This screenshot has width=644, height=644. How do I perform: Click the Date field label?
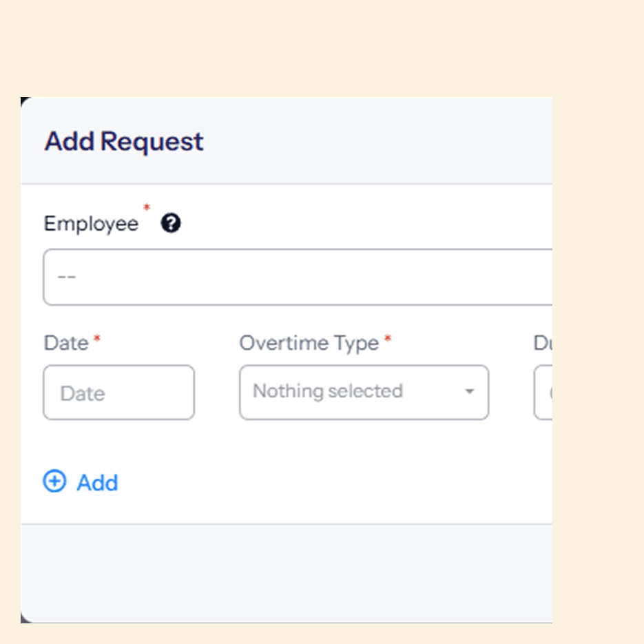point(66,343)
